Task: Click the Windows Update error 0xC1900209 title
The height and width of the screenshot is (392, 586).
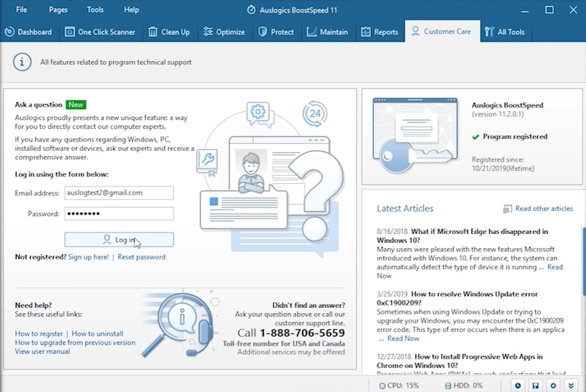Action: pyautogui.click(x=457, y=299)
